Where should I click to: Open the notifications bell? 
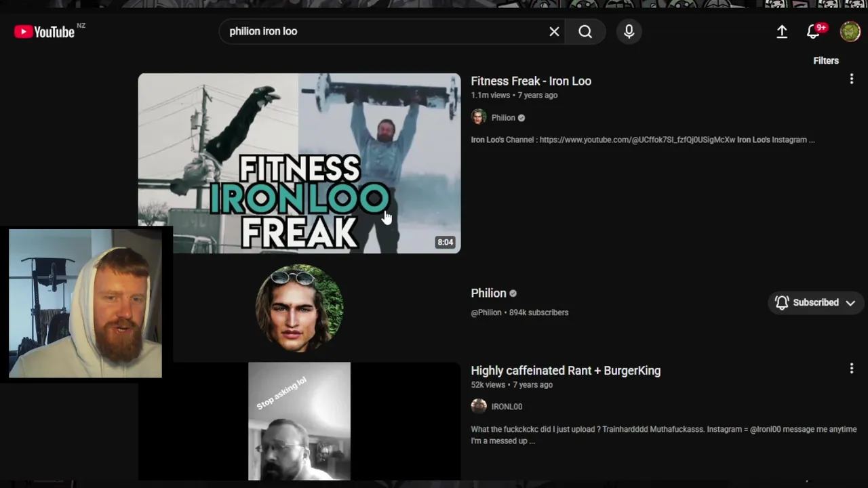point(814,32)
